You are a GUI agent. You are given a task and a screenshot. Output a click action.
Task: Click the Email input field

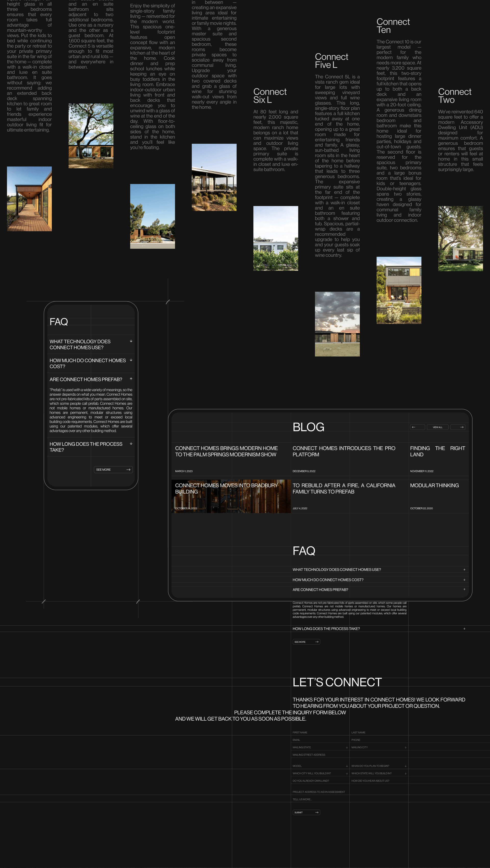point(320,740)
